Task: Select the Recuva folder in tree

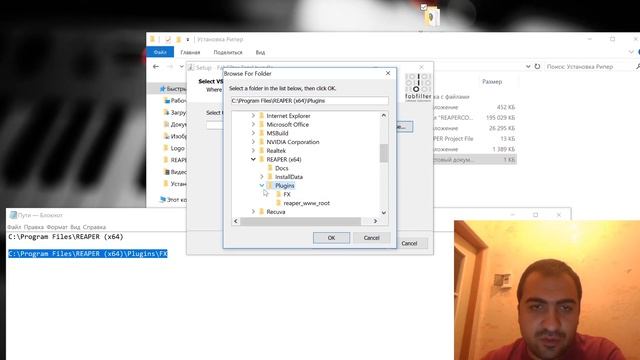Action: click(276, 212)
